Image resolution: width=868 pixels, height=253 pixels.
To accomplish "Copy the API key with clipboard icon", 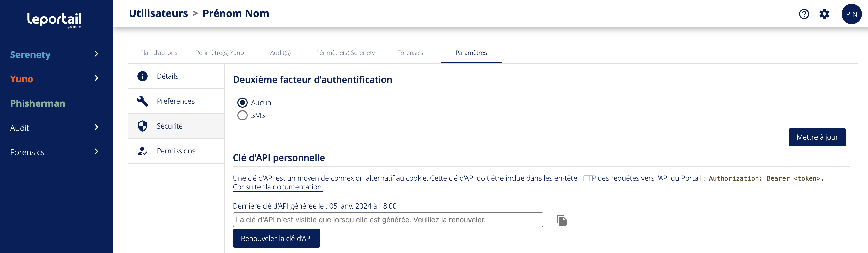I will [562, 220].
